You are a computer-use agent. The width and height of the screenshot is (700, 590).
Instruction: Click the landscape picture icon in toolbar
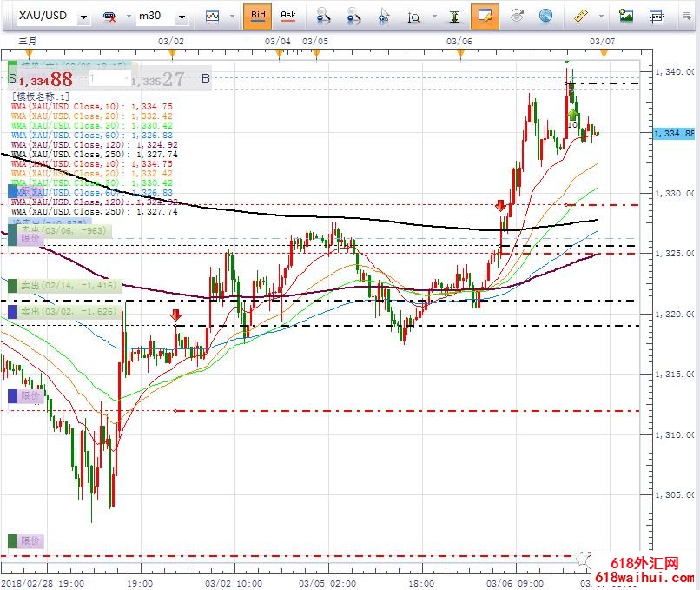(x=625, y=16)
